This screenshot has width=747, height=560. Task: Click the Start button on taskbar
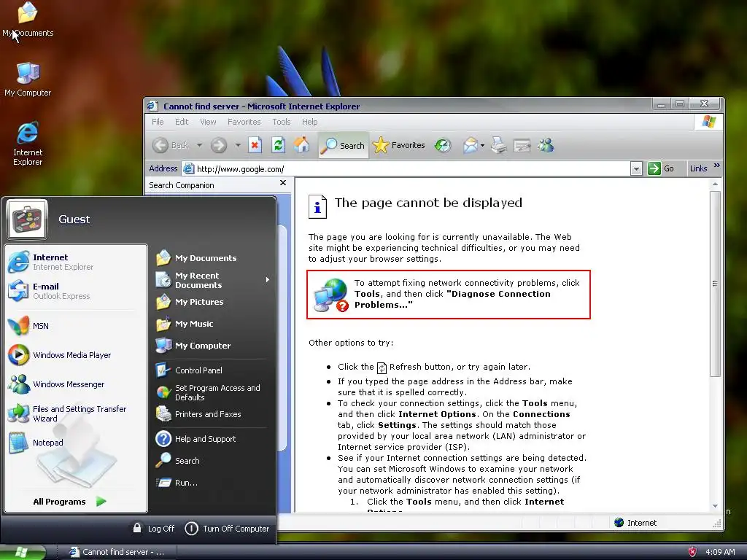coord(23,552)
